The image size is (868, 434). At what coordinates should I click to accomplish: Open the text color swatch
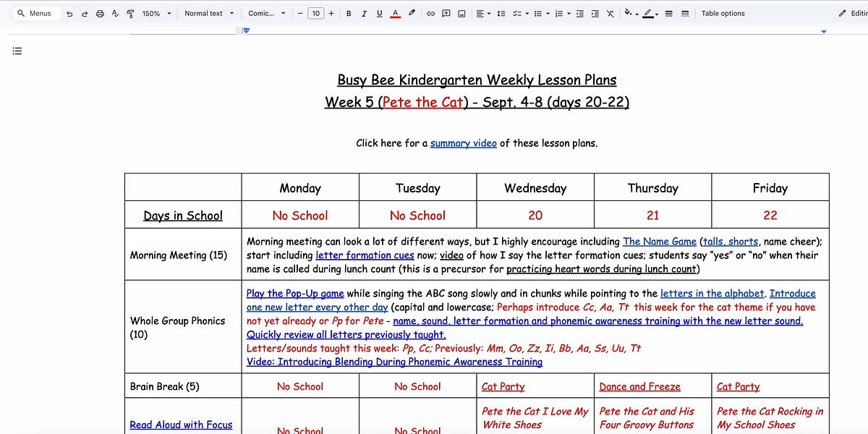394,12
